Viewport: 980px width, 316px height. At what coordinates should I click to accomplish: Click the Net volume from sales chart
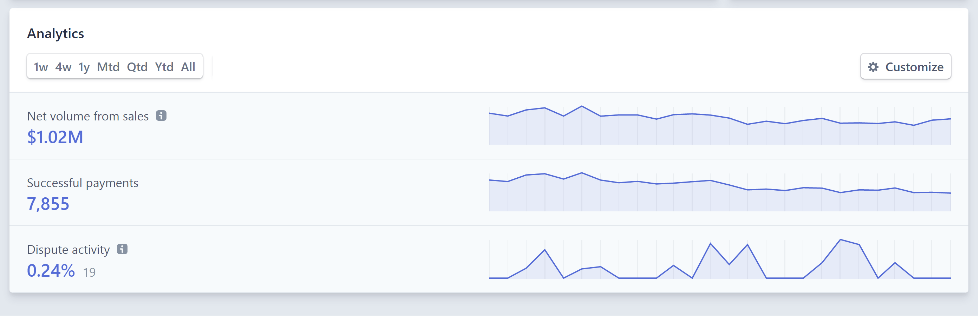point(720,125)
